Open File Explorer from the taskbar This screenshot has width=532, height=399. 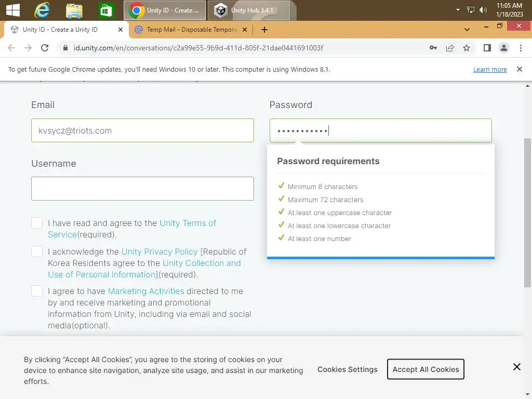coord(74,10)
